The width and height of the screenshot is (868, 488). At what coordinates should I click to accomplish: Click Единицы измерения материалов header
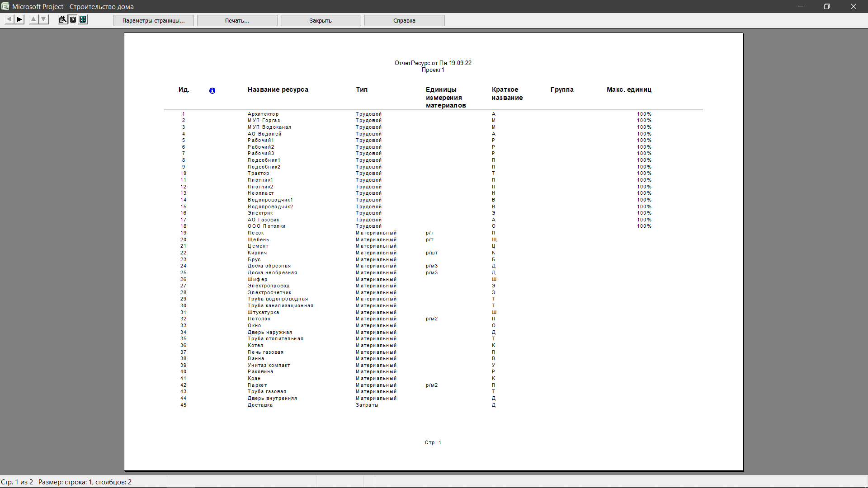click(x=446, y=98)
